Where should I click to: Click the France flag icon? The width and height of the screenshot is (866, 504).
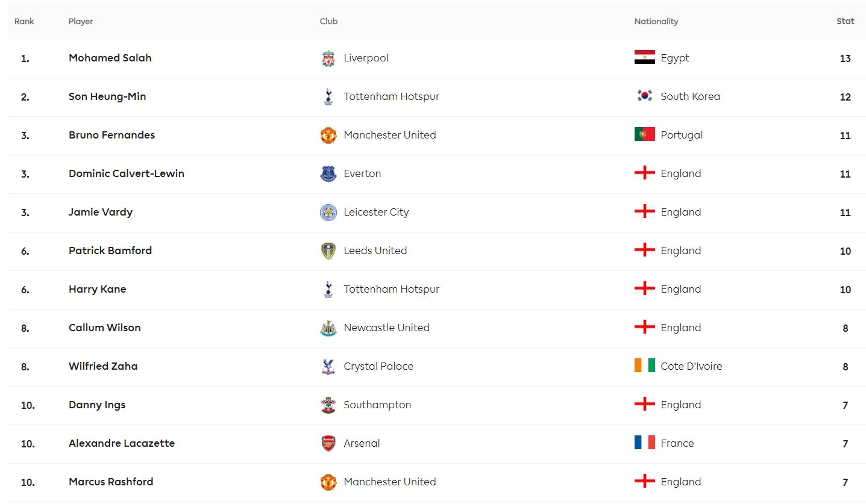(x=644, y=443)
